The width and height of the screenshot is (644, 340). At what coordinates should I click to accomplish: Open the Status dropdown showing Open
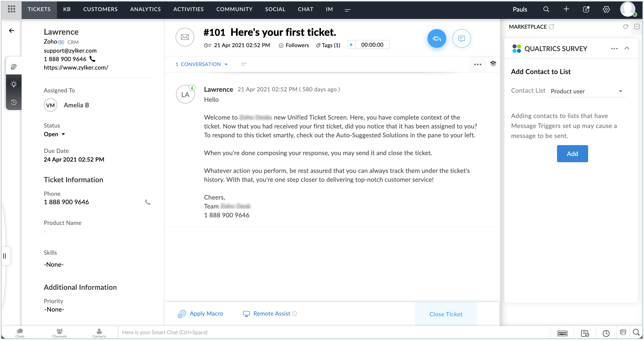click(55, 134)
